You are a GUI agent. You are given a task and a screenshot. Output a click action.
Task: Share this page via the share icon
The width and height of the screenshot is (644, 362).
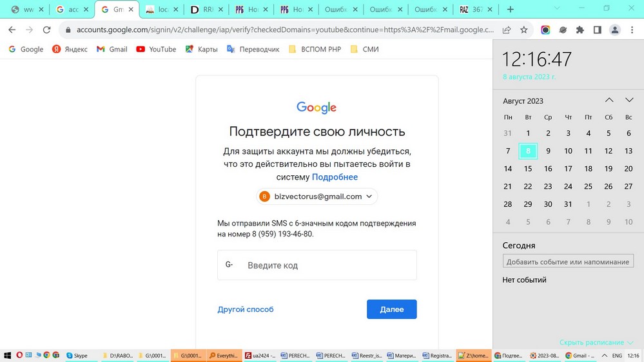[x=507, y=30]
